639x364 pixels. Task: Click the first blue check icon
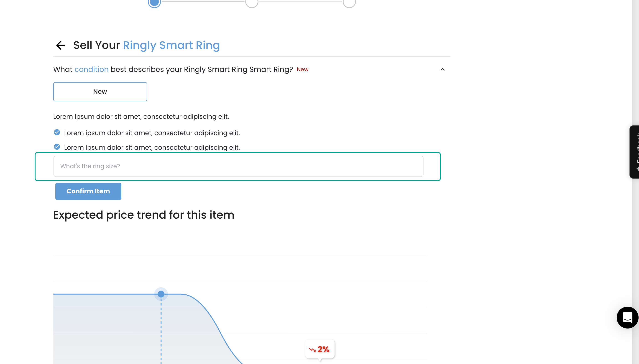[x=57, y=132]
